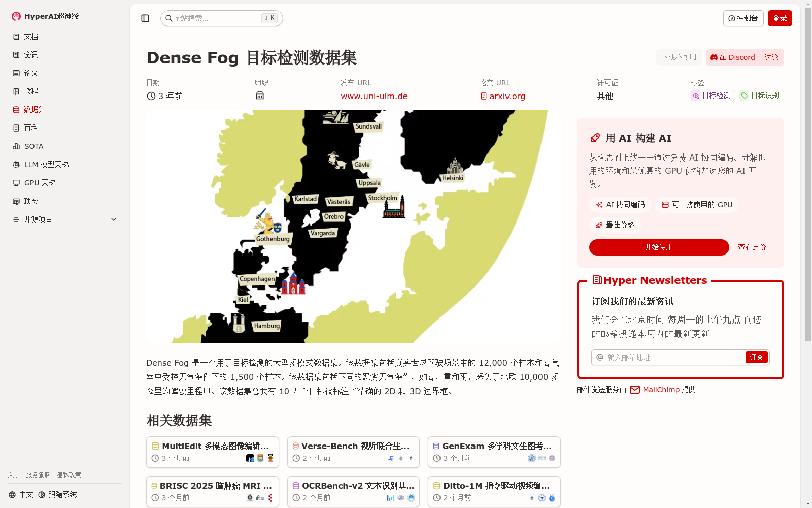Click the 全站搜索 search field
This screenshot has height=508, width=812.
point(222,18)
